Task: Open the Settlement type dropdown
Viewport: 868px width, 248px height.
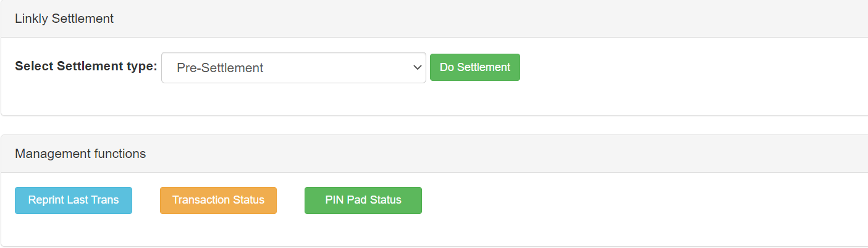Action: point(293,67)
